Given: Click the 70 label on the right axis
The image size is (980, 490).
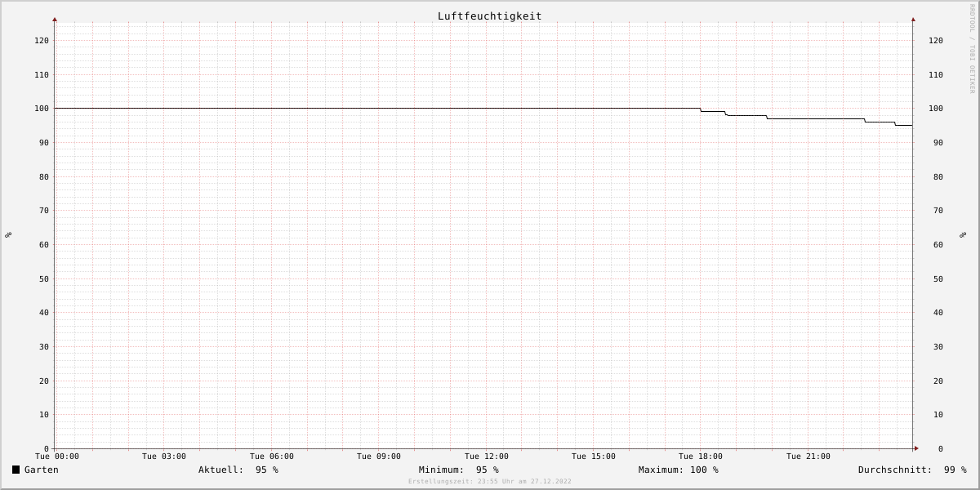Looking at the screenshot, I should (938, 211).
